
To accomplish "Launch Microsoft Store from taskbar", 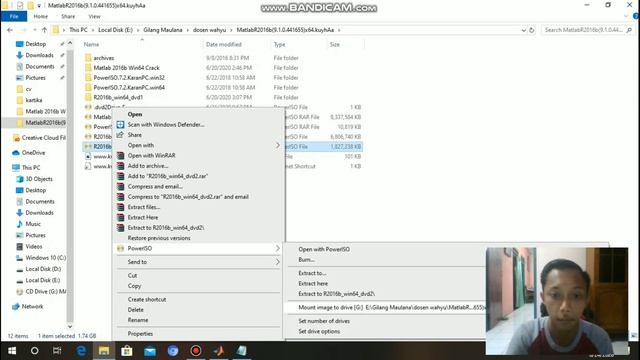I will 127,351.
